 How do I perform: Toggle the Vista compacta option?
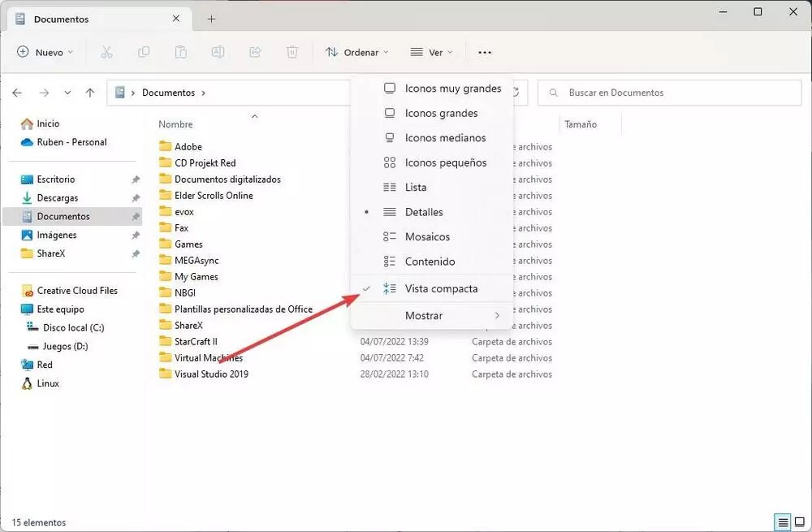tap(441, 288)
